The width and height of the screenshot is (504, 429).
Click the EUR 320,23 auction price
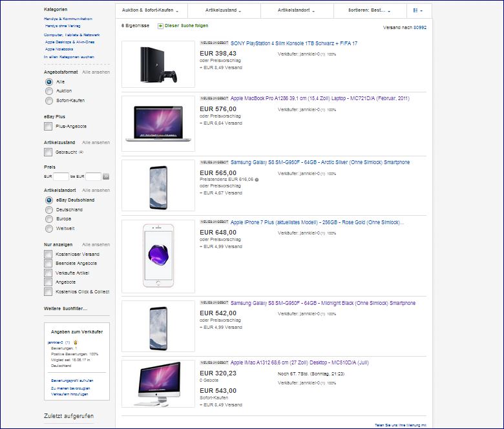[218, 373]
